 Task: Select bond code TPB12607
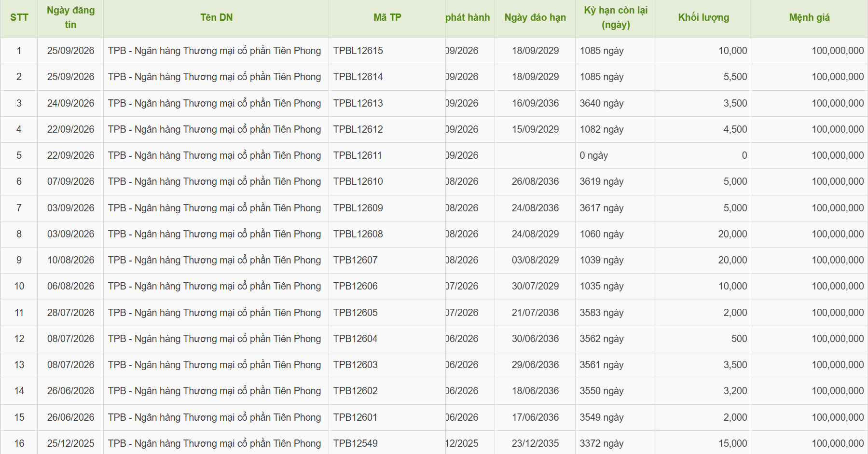click(x=355, y=260)
